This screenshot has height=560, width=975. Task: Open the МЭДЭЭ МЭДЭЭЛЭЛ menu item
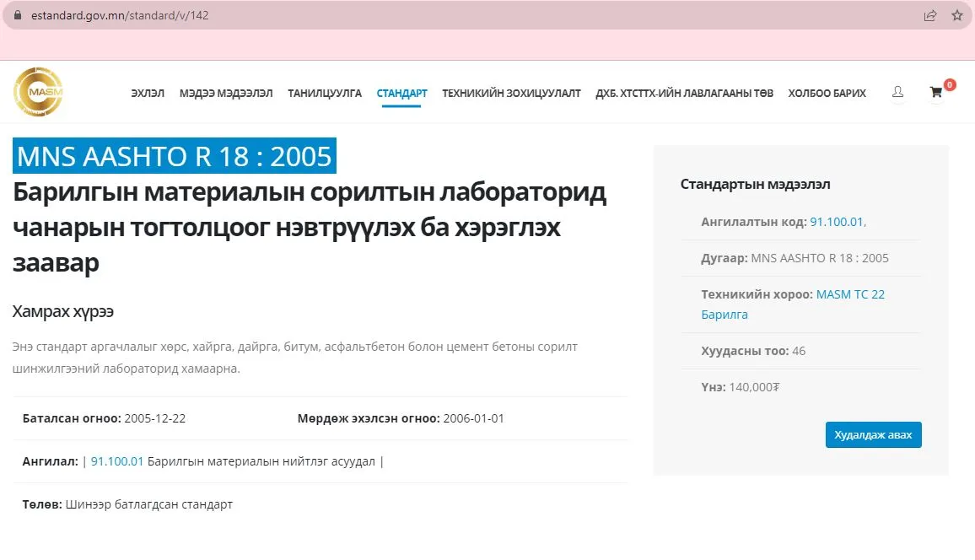click(226, 94)
